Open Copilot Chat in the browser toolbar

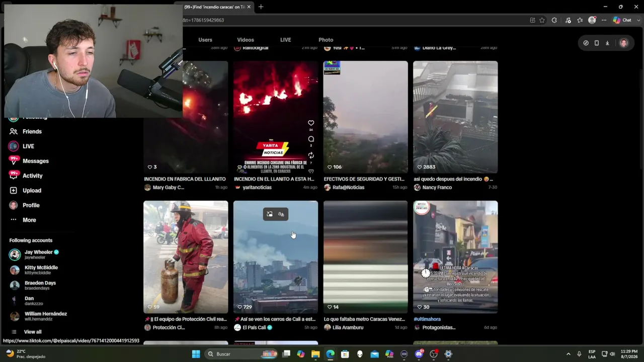coord(622,20)
